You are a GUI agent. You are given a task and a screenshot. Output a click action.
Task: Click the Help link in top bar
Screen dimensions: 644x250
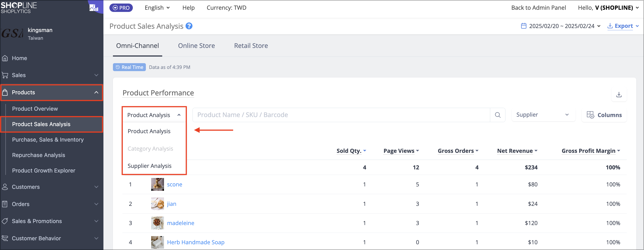click(189, 8)
